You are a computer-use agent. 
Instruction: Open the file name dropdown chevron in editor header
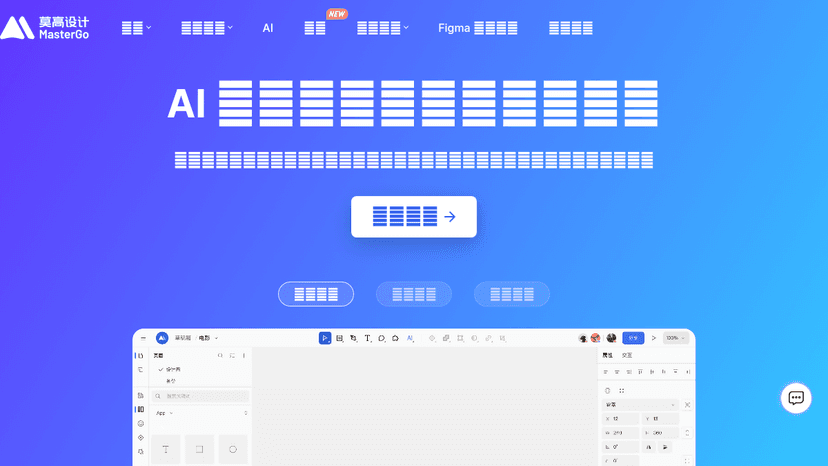coord(216,338)
